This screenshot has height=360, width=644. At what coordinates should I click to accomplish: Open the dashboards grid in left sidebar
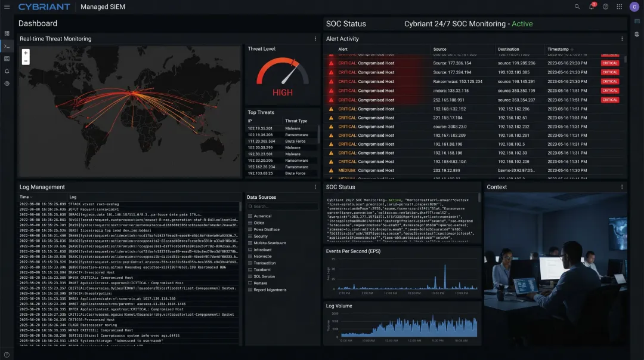click(x=7, y=33)
